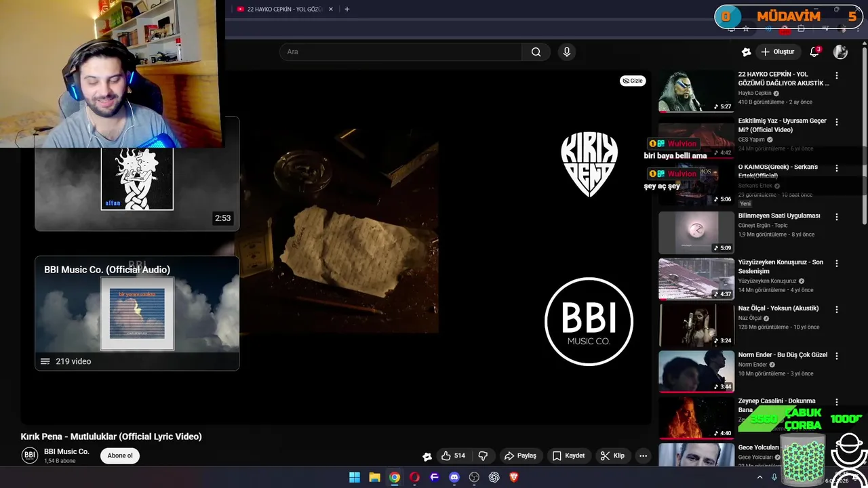Switch to Chrome in the taskbar
This screenshot has height=488, width=868.
[x=395, y=477]
